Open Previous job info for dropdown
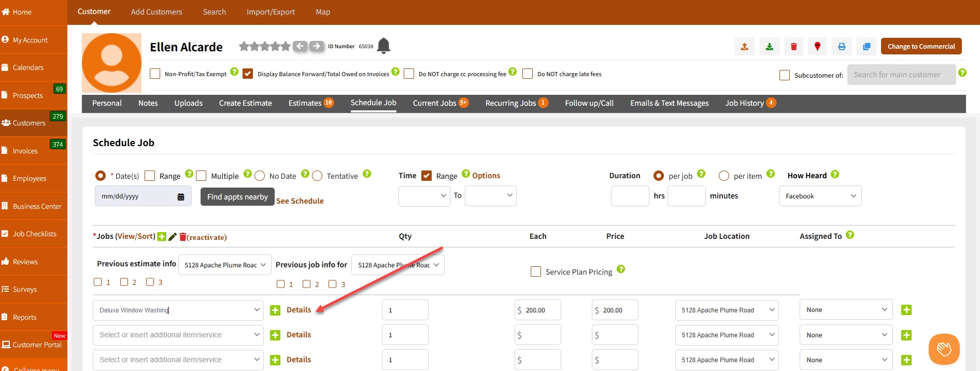Screen dimensions: 980x371 pyautogui.click(x=397, y=265)
